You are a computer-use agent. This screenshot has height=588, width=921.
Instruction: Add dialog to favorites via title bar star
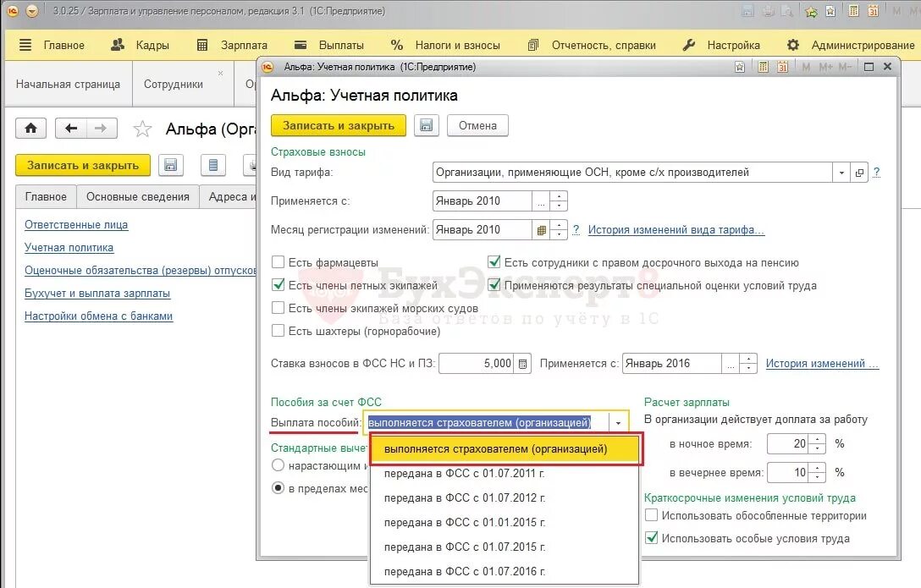click(740, 67)
